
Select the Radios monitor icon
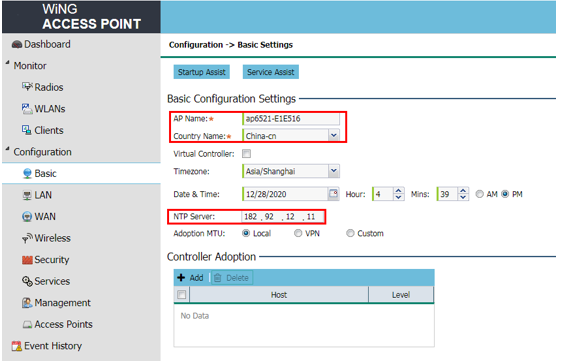point(27,87)
